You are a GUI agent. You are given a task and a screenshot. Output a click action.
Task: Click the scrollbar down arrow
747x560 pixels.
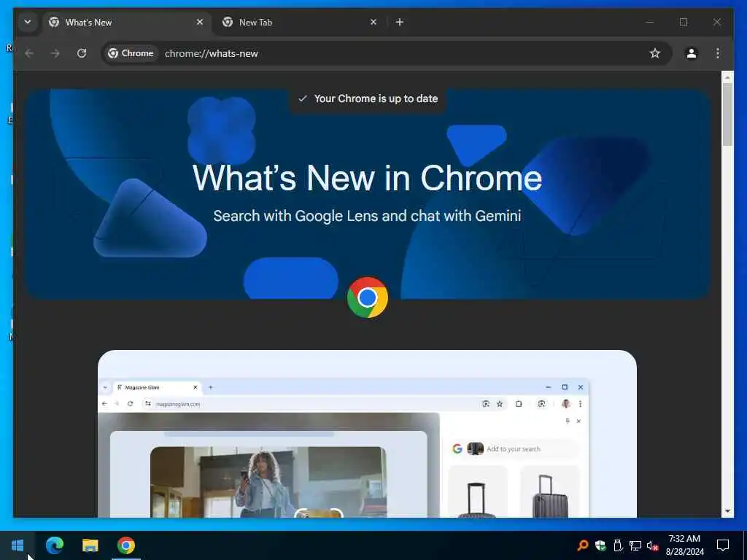727,511
